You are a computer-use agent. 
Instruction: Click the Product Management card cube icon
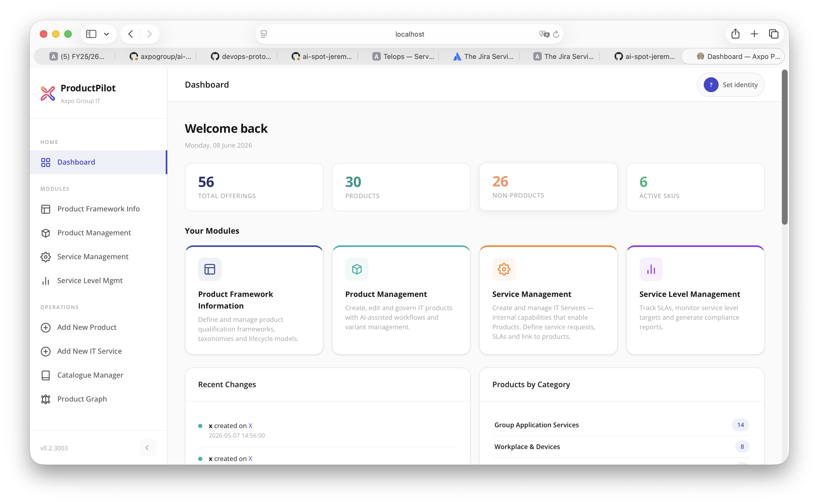click(x=357, y=269)
